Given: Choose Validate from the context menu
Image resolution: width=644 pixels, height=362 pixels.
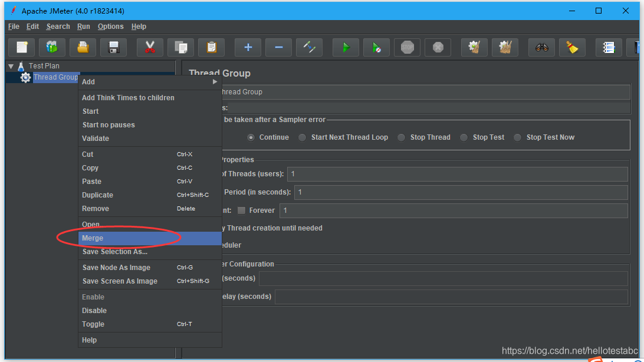Looking at the screenshot, I should [x=150, y=139].
